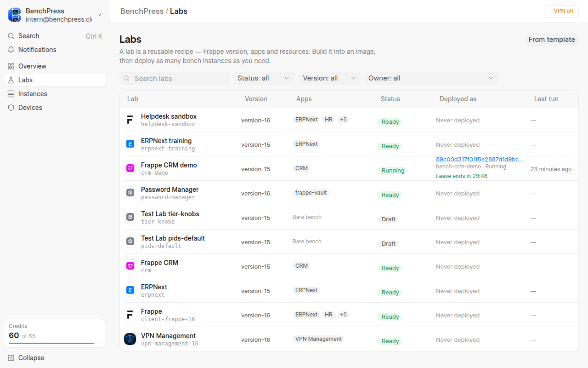
Task: Click the Ready status for Password Manager
Action: 390,195
